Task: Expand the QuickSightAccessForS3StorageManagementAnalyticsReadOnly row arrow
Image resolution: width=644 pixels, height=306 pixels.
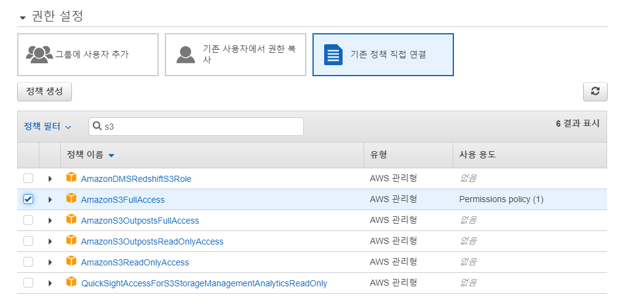Action: 50,283
